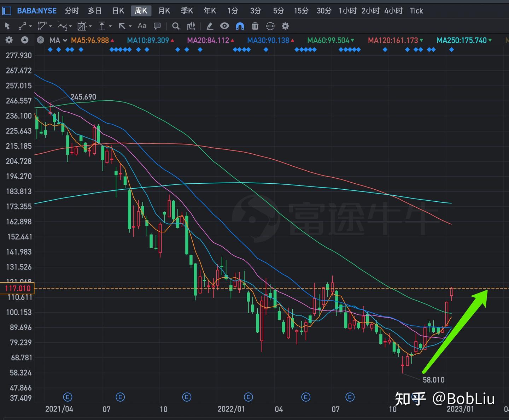
Task: Open the comment bubble tool
Action: pos(157,26)
